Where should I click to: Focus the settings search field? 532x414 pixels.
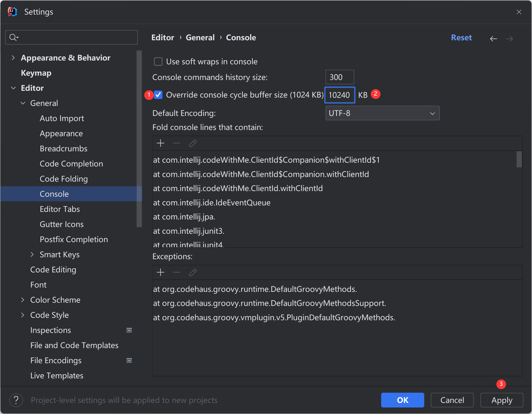[71, 37]
